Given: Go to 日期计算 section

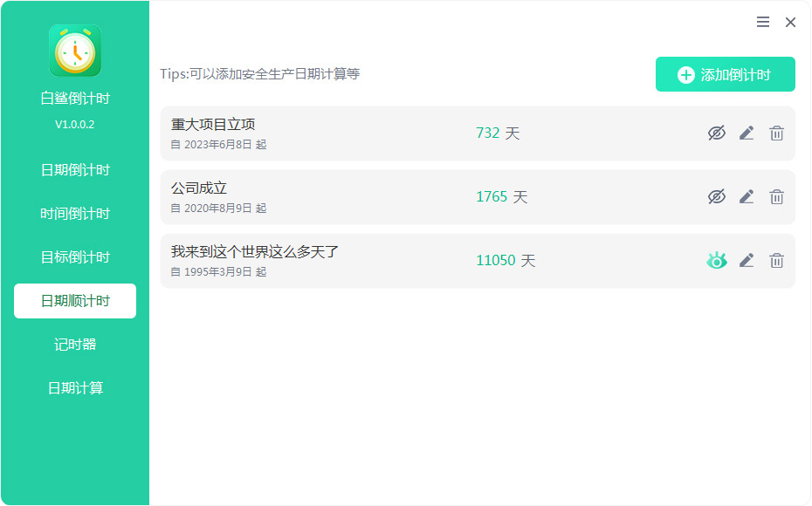Looking at the screenshot, I should click(x=75, y=387).
